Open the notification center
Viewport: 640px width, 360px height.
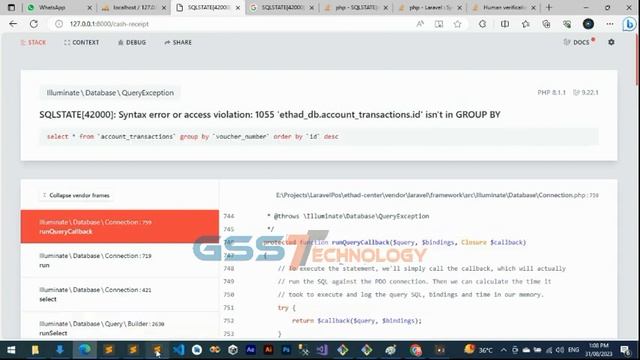click(625, 350)
